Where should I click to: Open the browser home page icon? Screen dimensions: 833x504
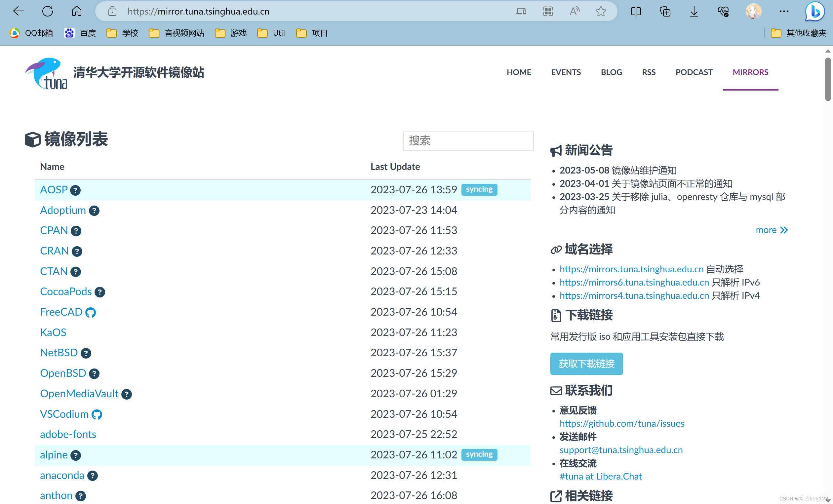[77, 12]
